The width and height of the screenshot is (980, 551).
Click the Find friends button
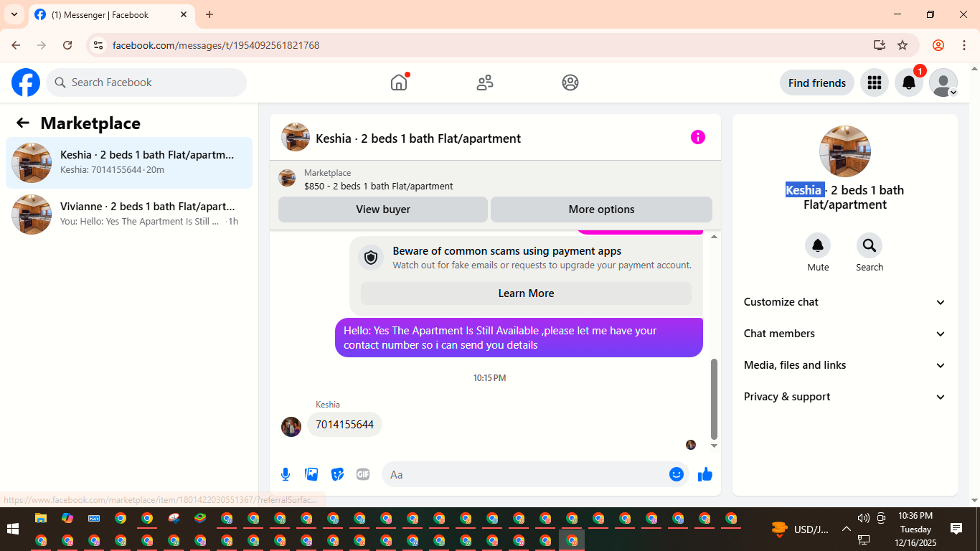pyautogui.click(x=817, y=83)
